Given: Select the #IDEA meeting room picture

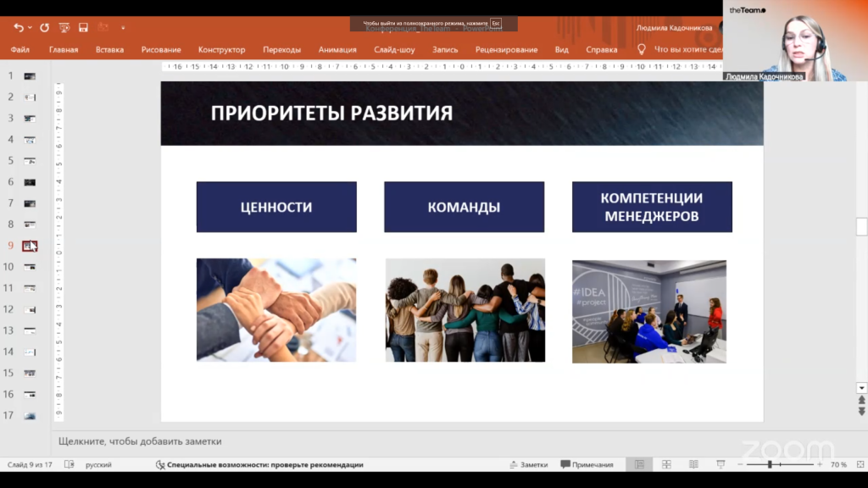Looking at the screenshot, I should 649,312.
